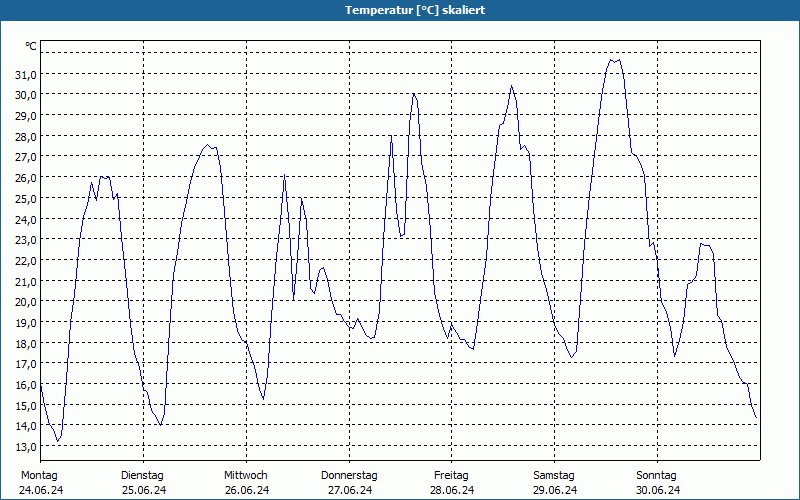Click the 13,0 y-axis value
The height and width of the screenshot is (500, 800).
coord(26,447)
